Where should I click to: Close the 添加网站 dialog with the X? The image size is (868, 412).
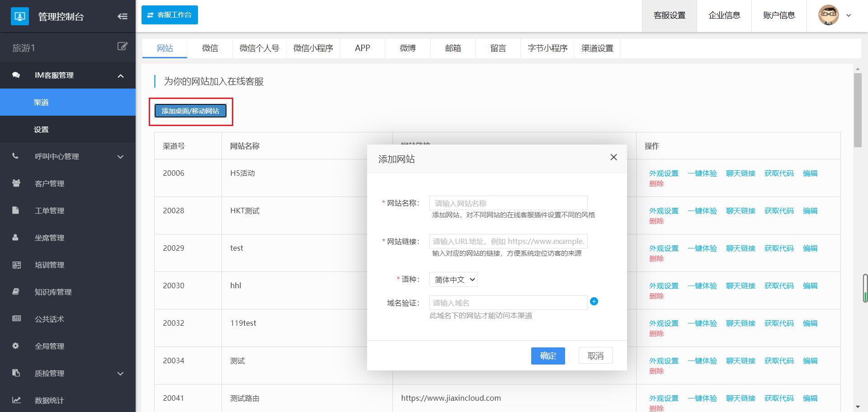613,157
